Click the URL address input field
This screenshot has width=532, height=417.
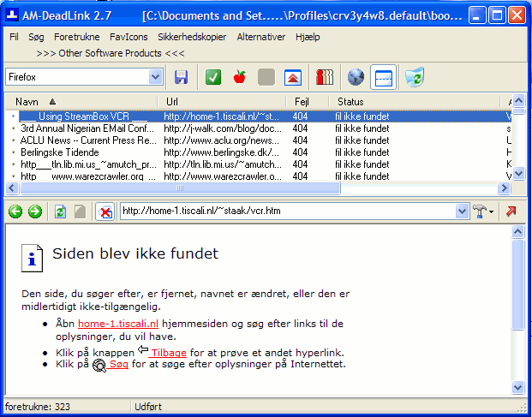click(288, 211)
